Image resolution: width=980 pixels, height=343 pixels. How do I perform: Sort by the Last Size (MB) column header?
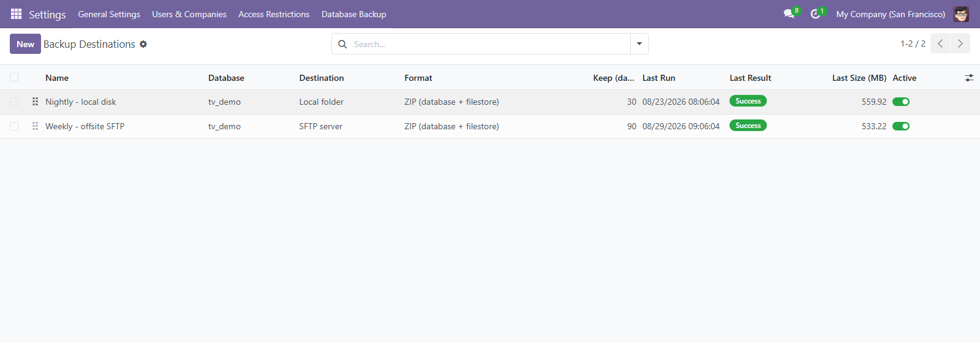[x=859, y=78]
